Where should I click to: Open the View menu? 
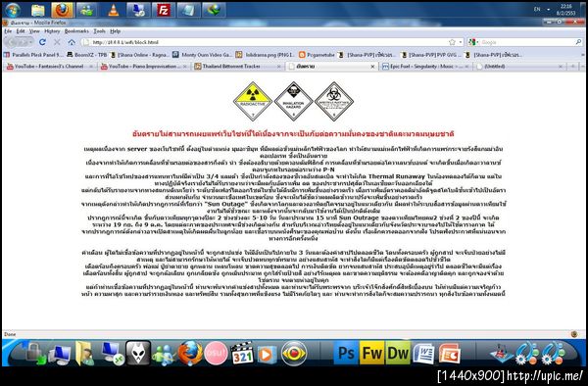(x=34, y=31)
